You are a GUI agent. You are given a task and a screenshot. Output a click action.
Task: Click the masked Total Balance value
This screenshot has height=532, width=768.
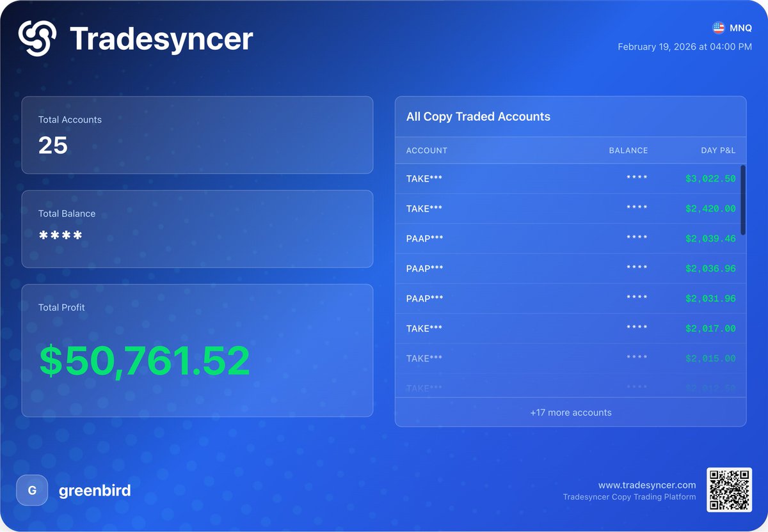pyautogui.click(x=61, y=237)
